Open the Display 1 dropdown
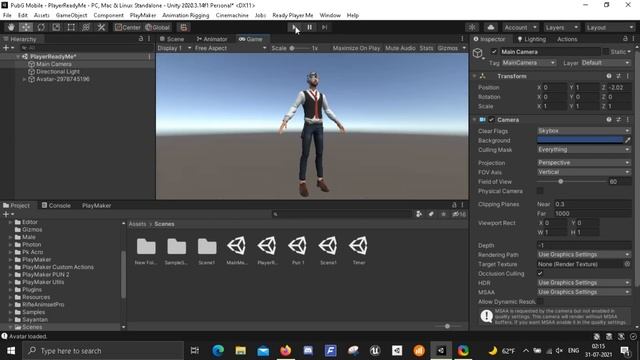The image size is (640, 360). pos(174,48)
